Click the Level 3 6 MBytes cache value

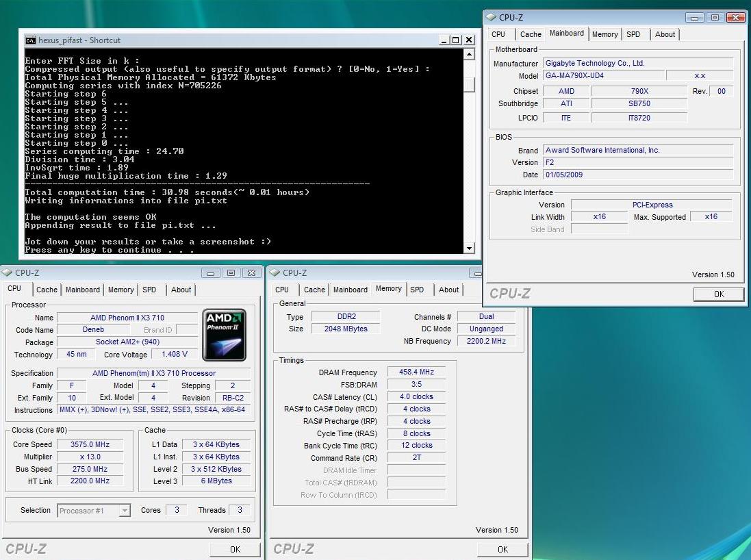216,481
